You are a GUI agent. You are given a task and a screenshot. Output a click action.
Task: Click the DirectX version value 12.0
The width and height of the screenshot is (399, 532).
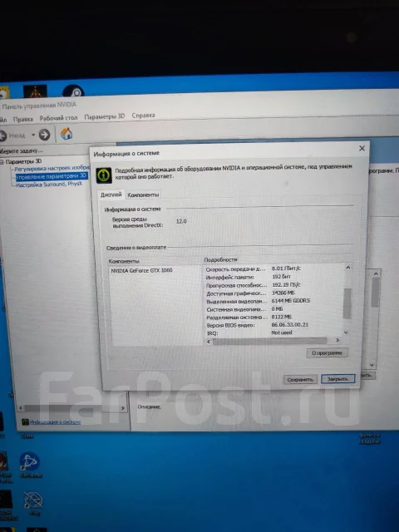pyautogui.click(x=181, y=221)
